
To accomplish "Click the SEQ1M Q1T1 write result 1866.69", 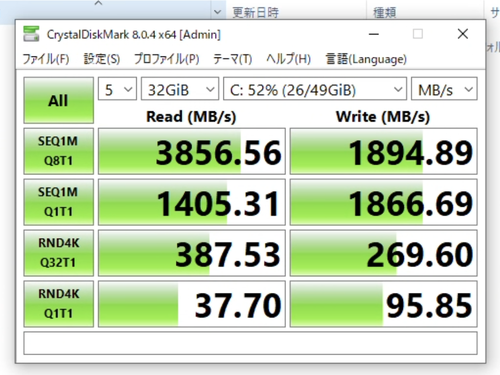I will (384, 202).
